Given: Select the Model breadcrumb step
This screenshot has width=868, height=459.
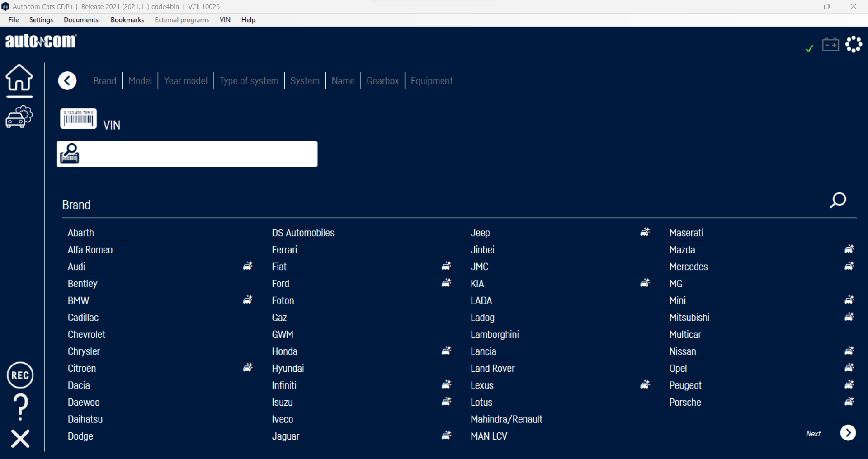Looking at the screenshot, I should pos(140,81).
